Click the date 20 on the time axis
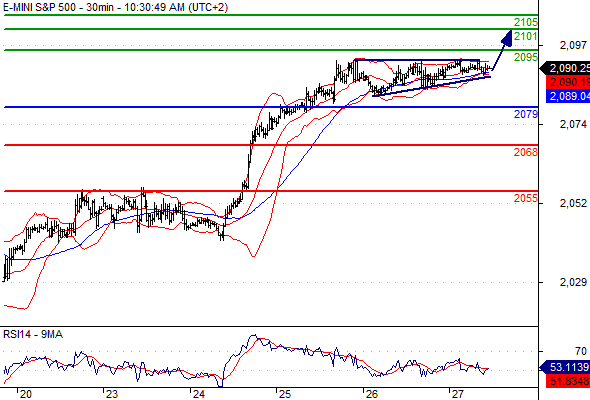The height and width of the screenshot is (400, 590). 26,394
